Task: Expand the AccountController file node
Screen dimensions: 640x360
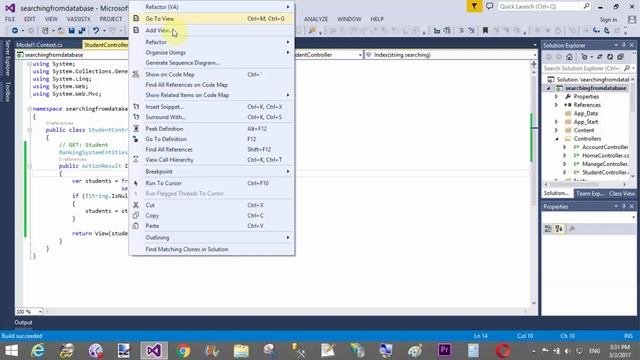Action: (x=564, y=147)
